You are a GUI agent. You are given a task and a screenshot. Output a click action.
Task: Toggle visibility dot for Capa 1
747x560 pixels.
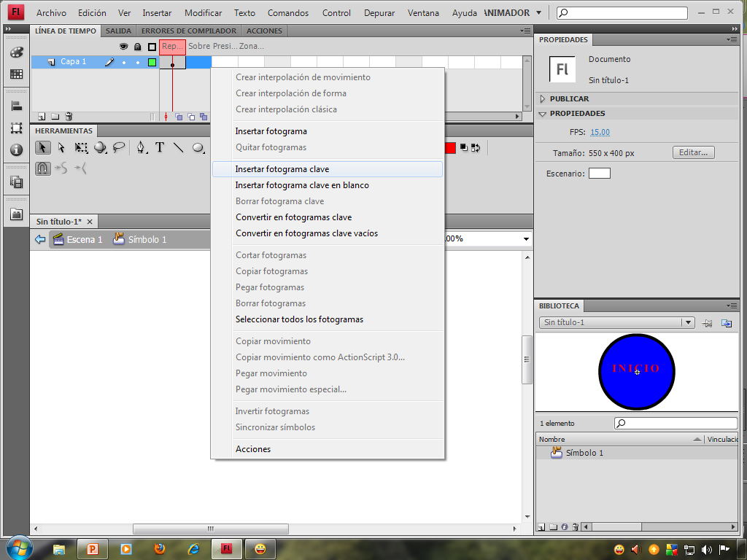tap(124, 63)
